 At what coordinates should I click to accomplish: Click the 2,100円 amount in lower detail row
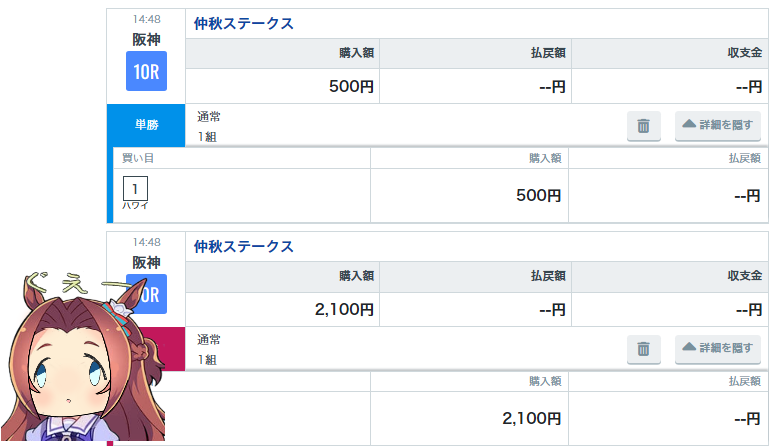pos(532,419)
